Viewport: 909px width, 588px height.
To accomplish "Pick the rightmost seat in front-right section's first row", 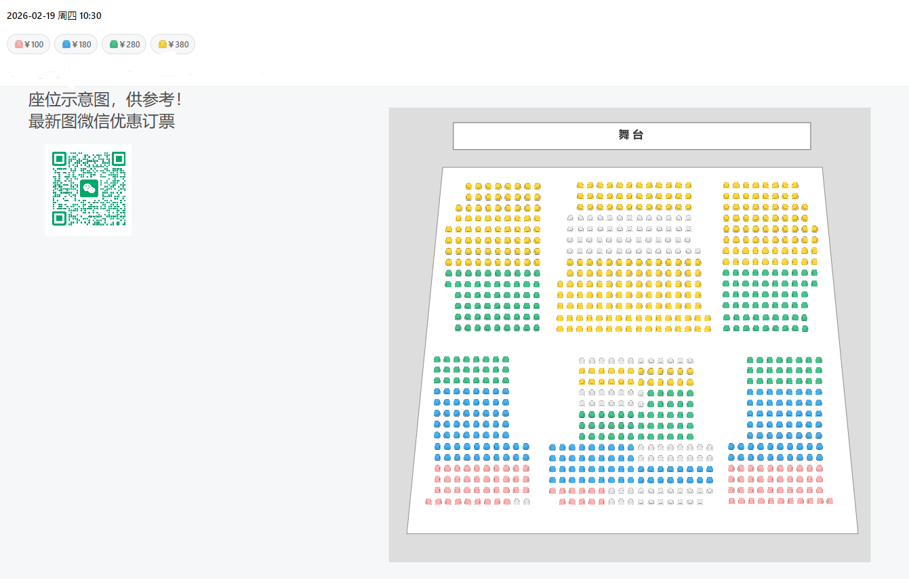I will (795, 185).
